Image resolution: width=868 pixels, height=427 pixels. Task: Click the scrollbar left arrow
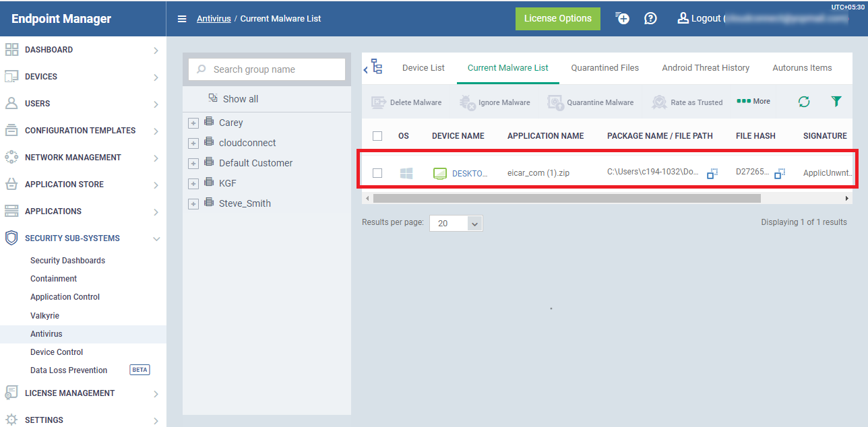[367, 199]
